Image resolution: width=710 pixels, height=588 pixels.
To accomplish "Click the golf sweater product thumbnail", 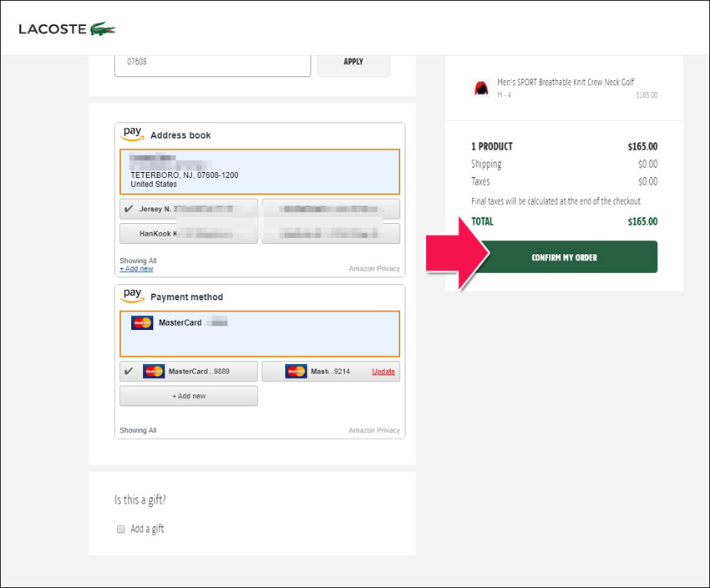I will (x=481, y=88).
